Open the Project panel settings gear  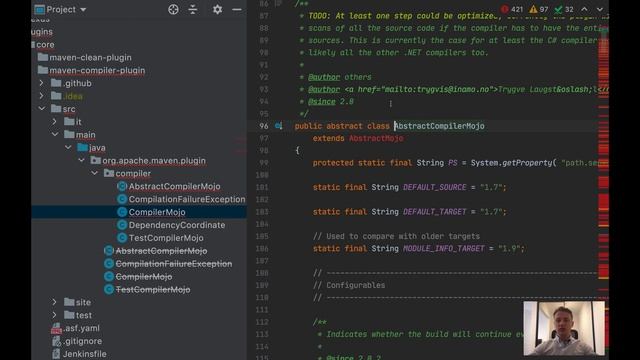pos(217,9)
